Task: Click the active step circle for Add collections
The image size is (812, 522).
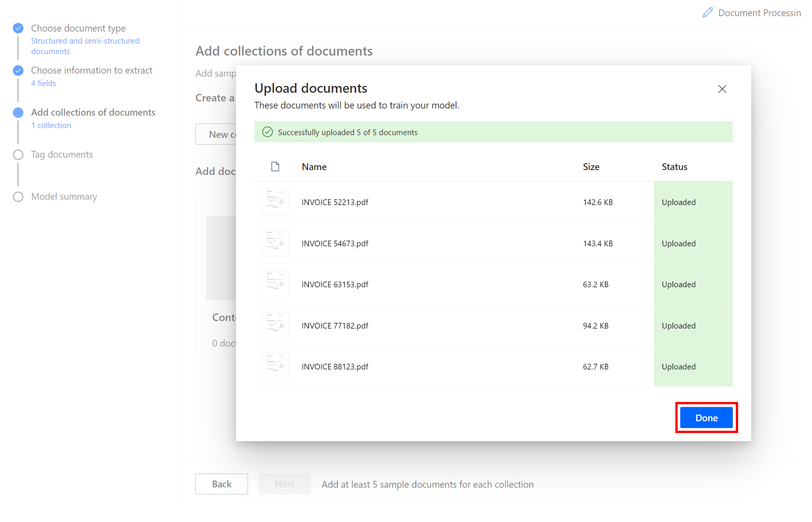Action: point(18,113)
